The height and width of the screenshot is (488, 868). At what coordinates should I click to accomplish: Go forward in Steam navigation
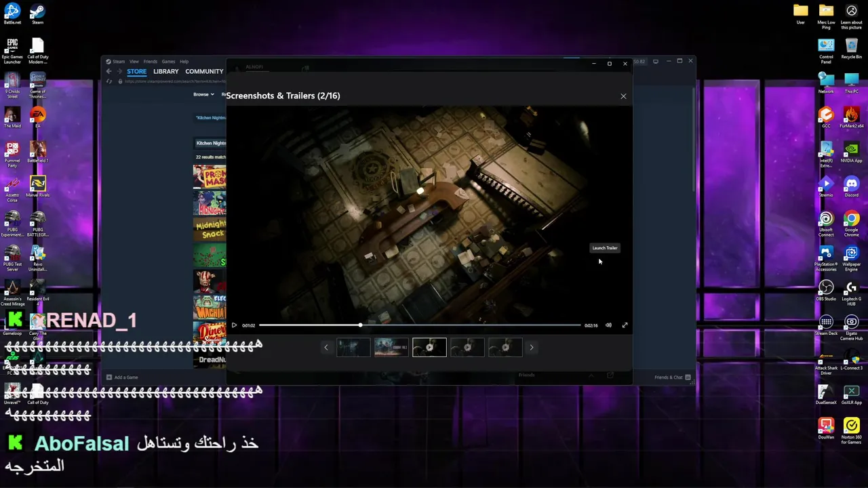pyautogui.click(x=119, y=71)
